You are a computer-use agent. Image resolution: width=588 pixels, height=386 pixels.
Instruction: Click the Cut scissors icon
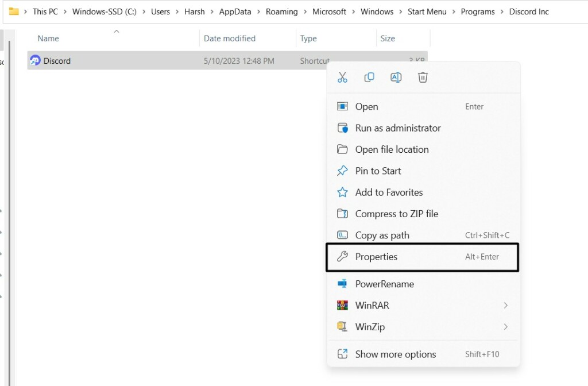click(343, 78)
